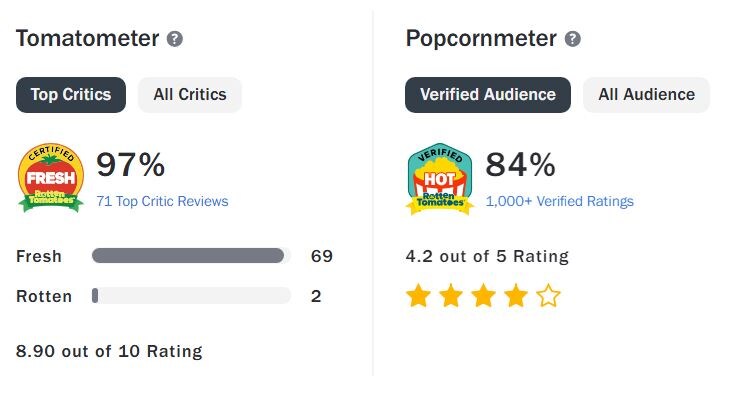Image resolution: width=744 pixels, height=400 pixels.
Task: Click the 97% Tomatometer score
Action: pos(131,165)
